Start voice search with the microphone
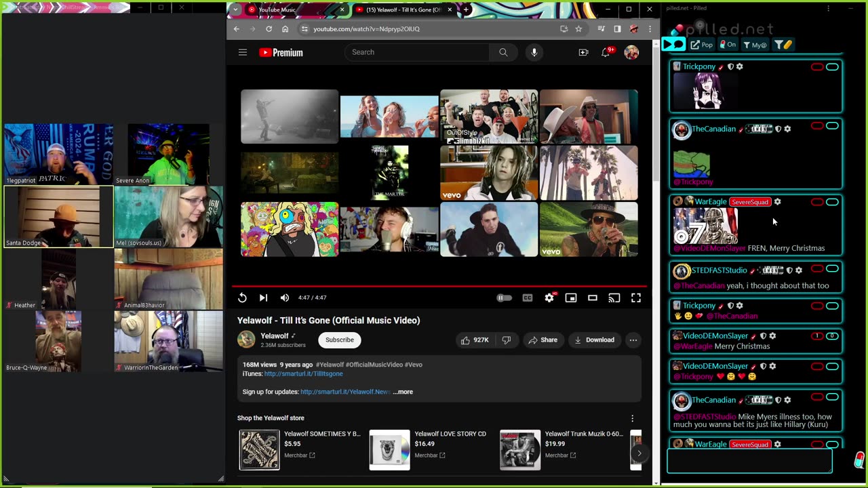 534,52
